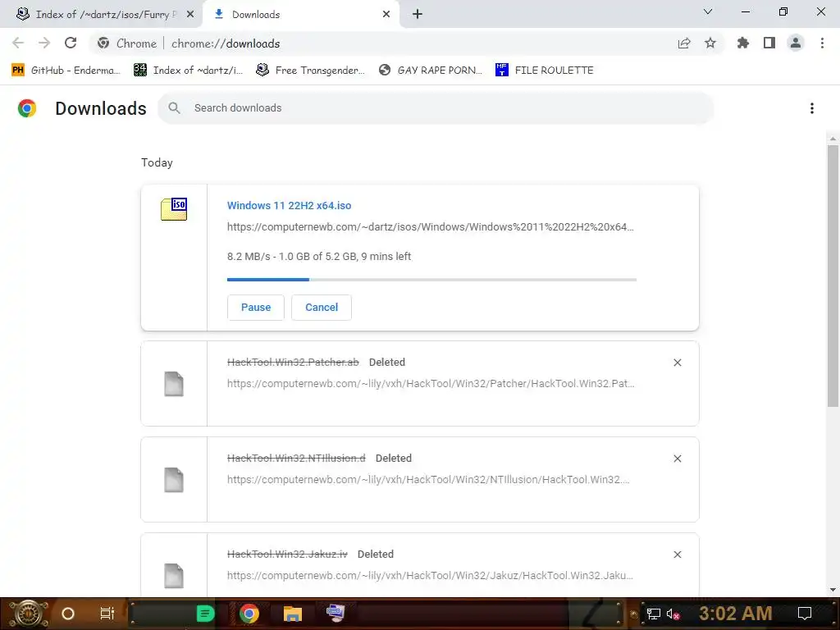Open the GitHub - Enderma... bookmark
The width and height of the screenshot is (840, 630).
pyautogui.click(x=66, y=71)
